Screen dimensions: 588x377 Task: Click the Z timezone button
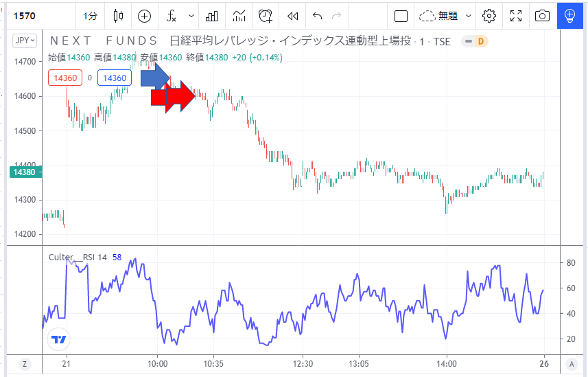click(25, 364)
